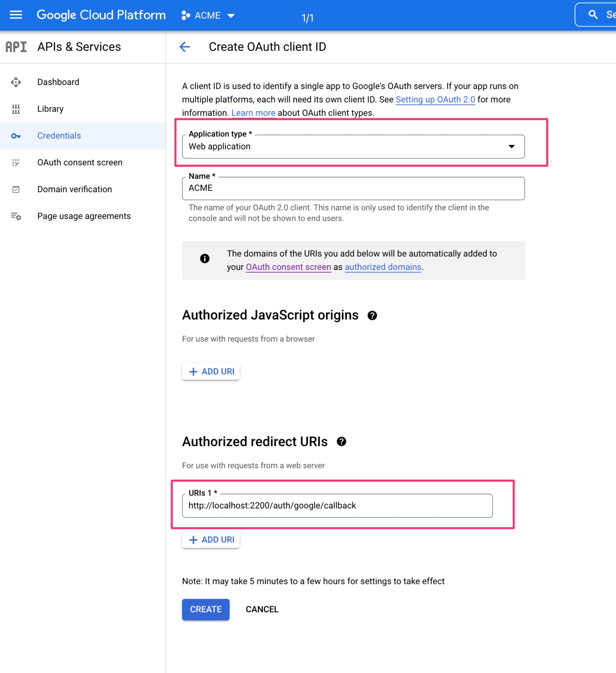Click the URIs 1 redirect input field
The height and width of the screenshot is (673, 616).
pos(337,506)
